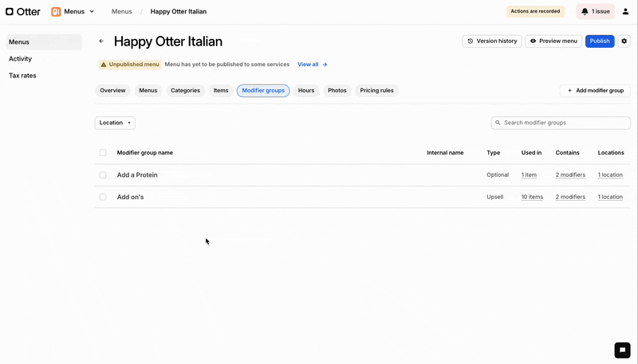Open the Location filter dropdown
Screen dimensions: 638x364
tap(115, 123)
